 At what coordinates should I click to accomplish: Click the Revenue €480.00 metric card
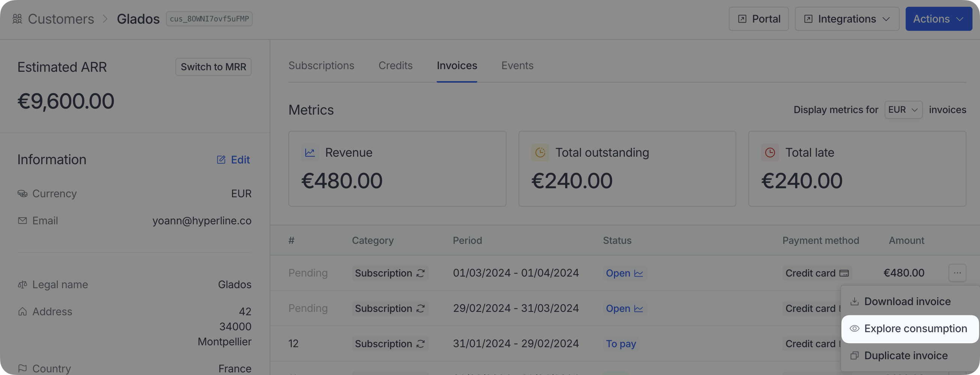pos(397,169)
